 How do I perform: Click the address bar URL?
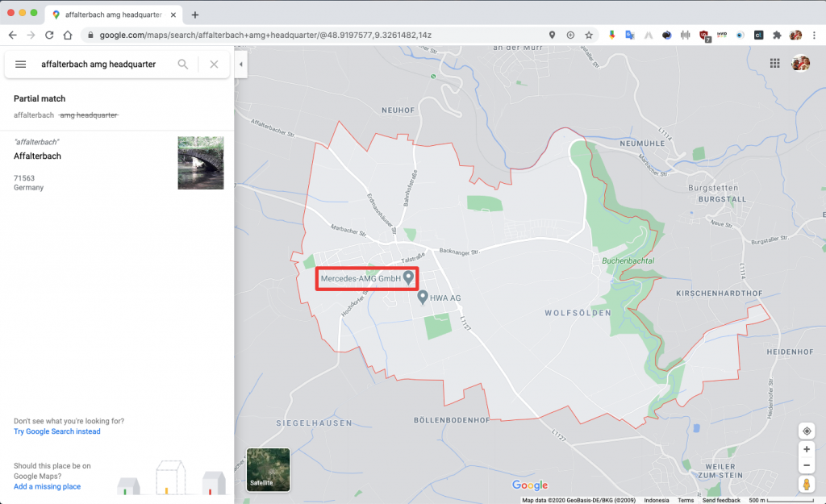[265, 35]
